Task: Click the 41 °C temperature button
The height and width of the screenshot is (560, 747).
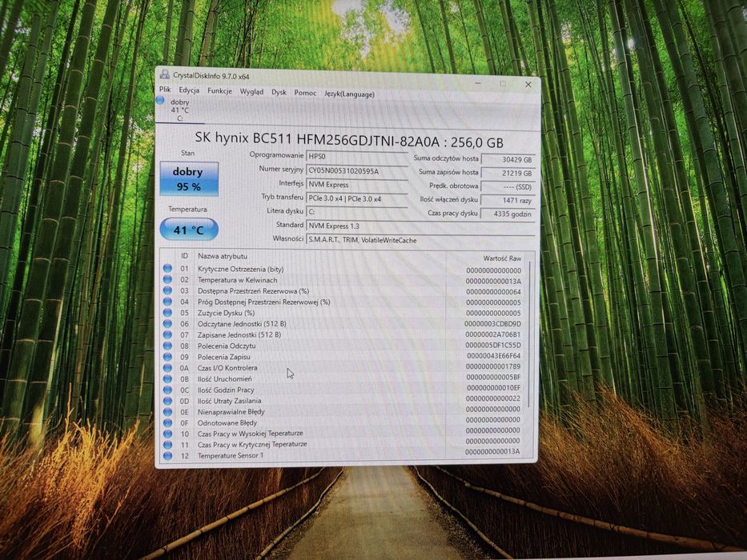Action: click(189, 230)
